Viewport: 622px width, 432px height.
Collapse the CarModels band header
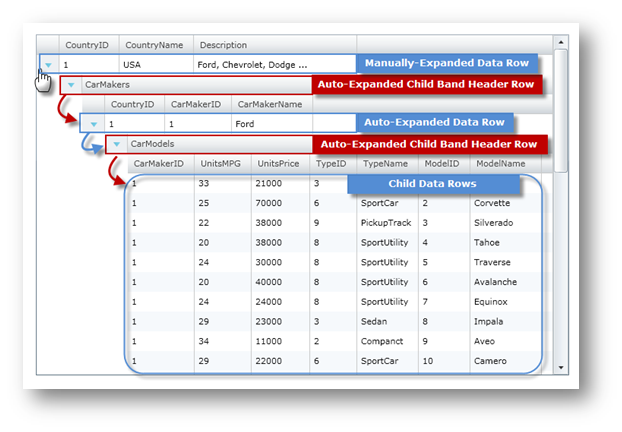point(117,144)
